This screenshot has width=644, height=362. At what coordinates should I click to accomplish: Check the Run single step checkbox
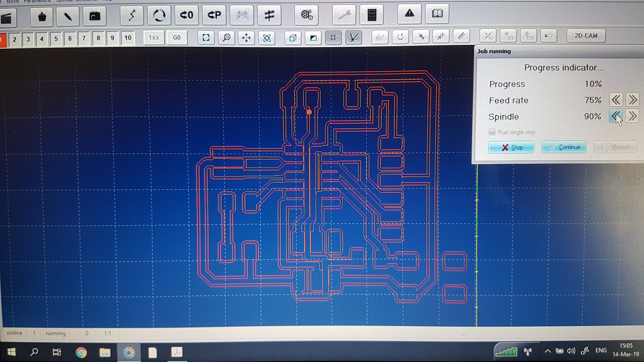[x=492, y=132]
